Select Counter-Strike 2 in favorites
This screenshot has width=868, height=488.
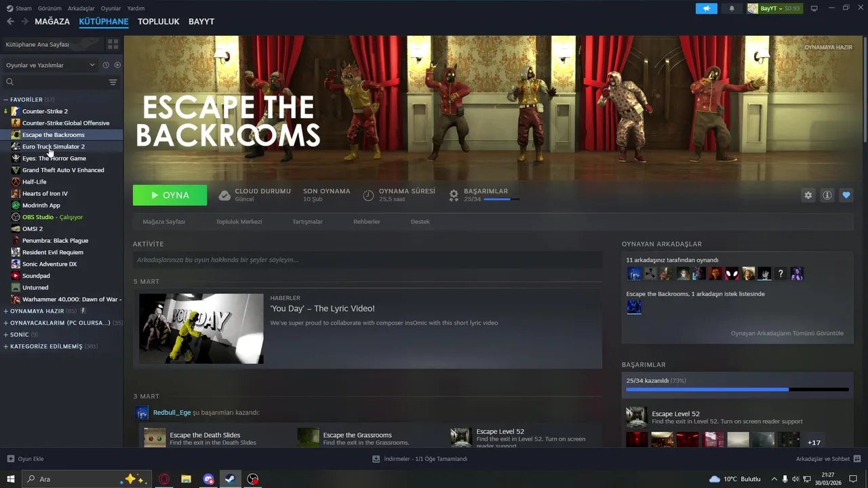45,111
